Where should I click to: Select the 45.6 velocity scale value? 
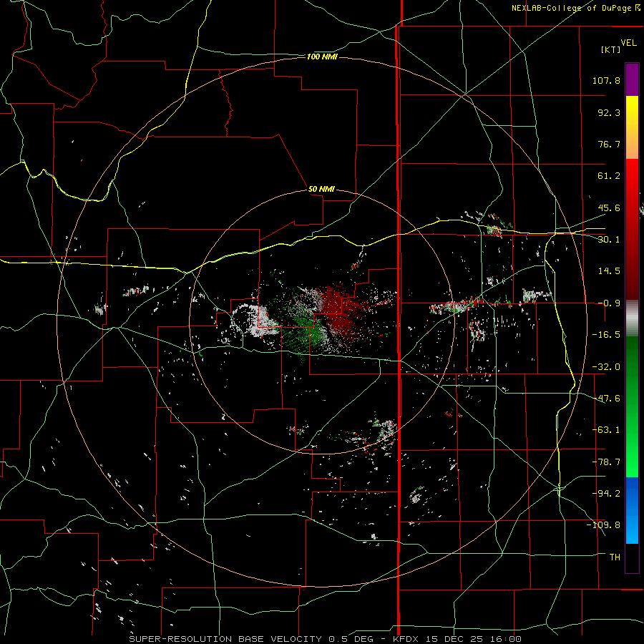609,208
